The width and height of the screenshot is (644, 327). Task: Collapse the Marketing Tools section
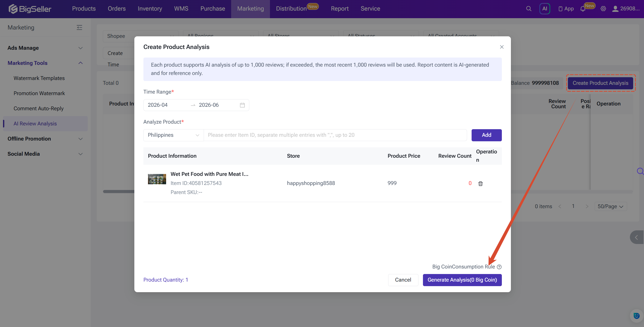click(45, 63)
